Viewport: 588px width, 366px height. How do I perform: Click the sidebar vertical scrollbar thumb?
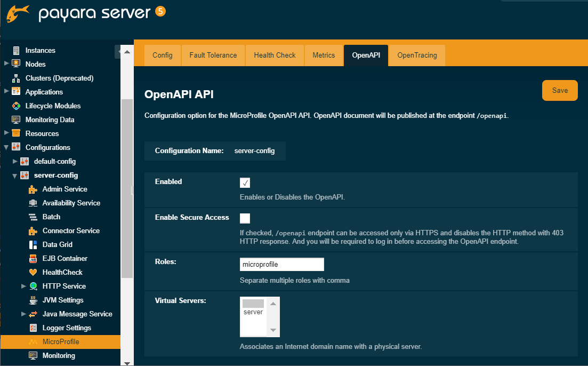tap(127, 188)
